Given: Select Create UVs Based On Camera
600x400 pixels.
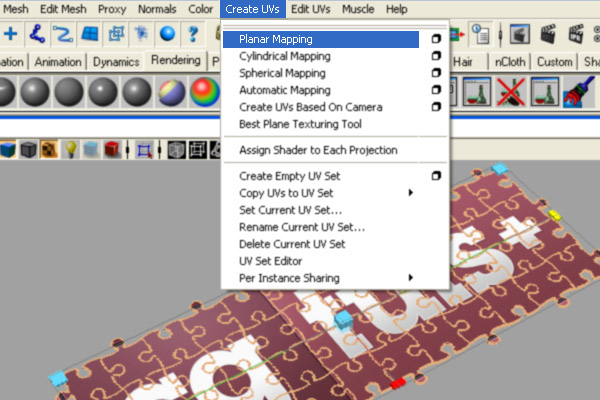Looking at the screenshot, I should point(310,107).
